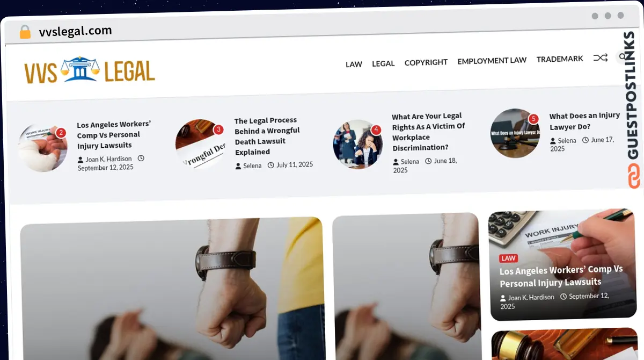The image size is (644, 360).
Task: Select COPYRIGHT in the navigation
Action: [x=426, y=62]
